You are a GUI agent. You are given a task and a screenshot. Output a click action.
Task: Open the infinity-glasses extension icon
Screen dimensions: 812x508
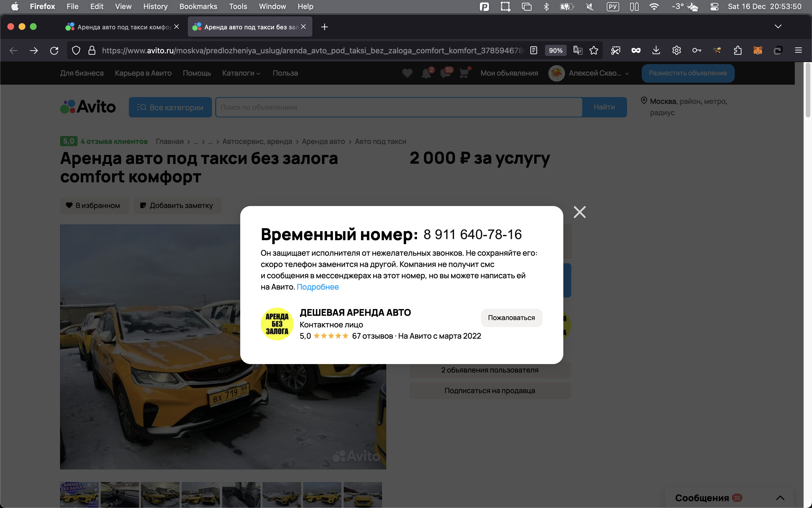636,51
